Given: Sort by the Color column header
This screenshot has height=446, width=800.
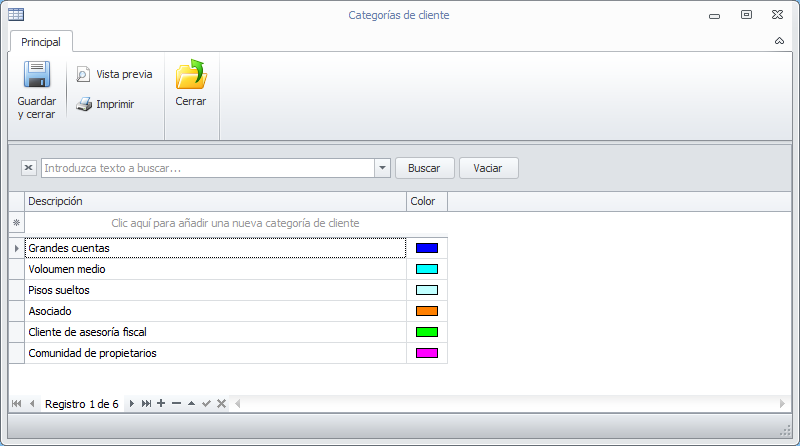Looking at the screenshot, I should coord(427,202).
